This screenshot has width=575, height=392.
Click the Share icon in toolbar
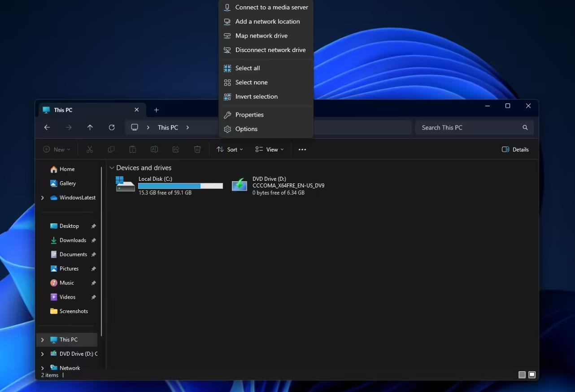tap(176, 149)
